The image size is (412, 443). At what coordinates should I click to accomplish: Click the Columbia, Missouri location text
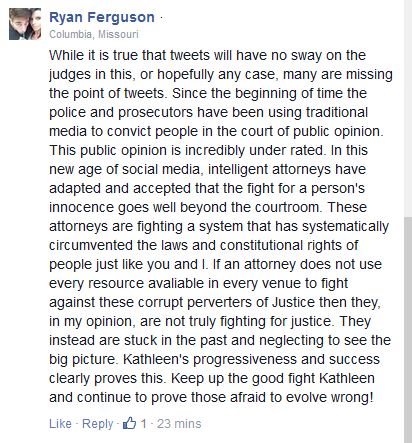94,34
